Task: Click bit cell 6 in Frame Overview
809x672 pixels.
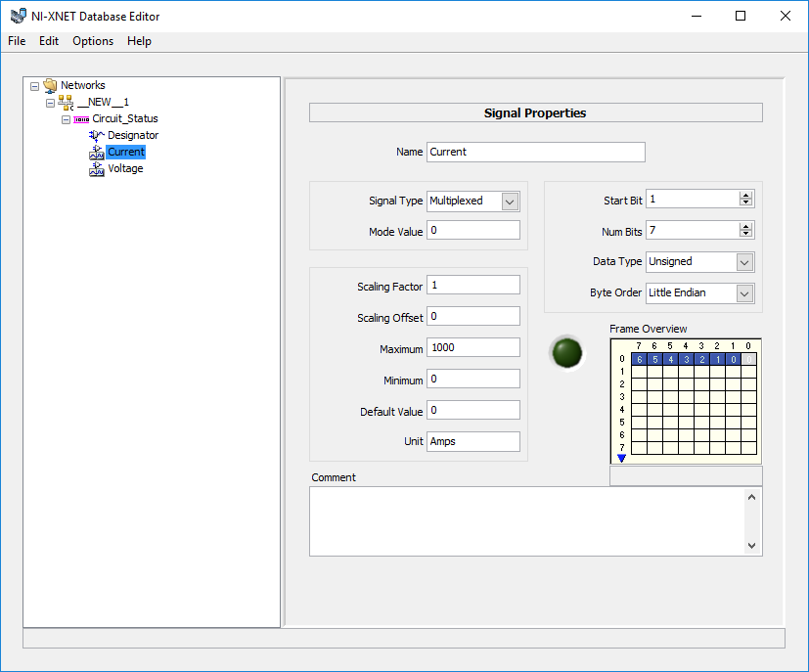Action: [x=639, y=359]
